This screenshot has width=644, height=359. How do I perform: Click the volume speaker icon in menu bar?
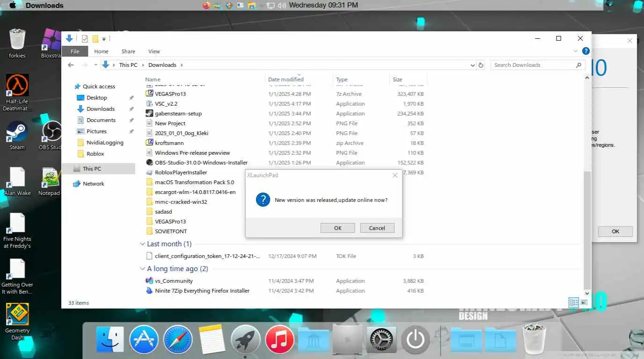click(x=282, y=6)
